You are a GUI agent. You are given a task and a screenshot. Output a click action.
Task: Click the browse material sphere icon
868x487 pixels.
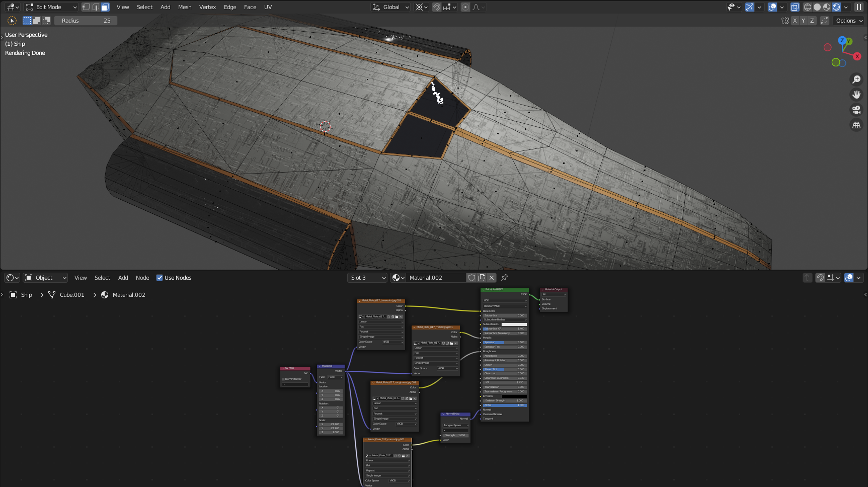click(x=399, y=278)
